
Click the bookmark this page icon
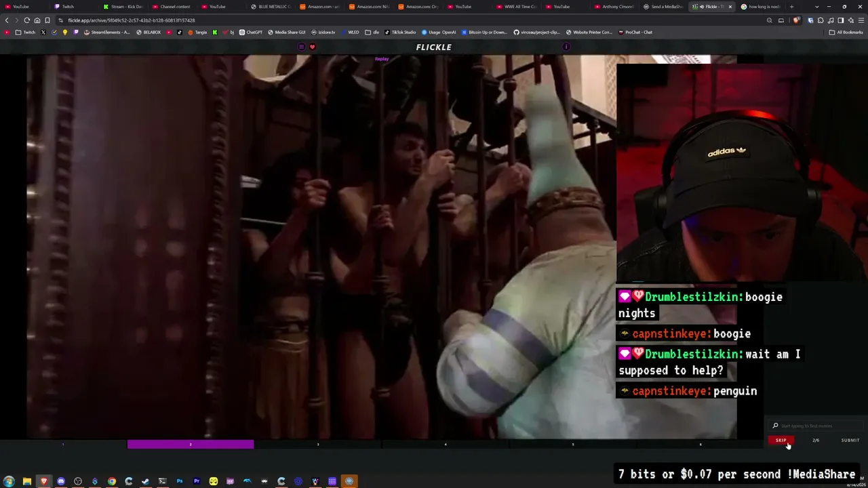(47, 20)
